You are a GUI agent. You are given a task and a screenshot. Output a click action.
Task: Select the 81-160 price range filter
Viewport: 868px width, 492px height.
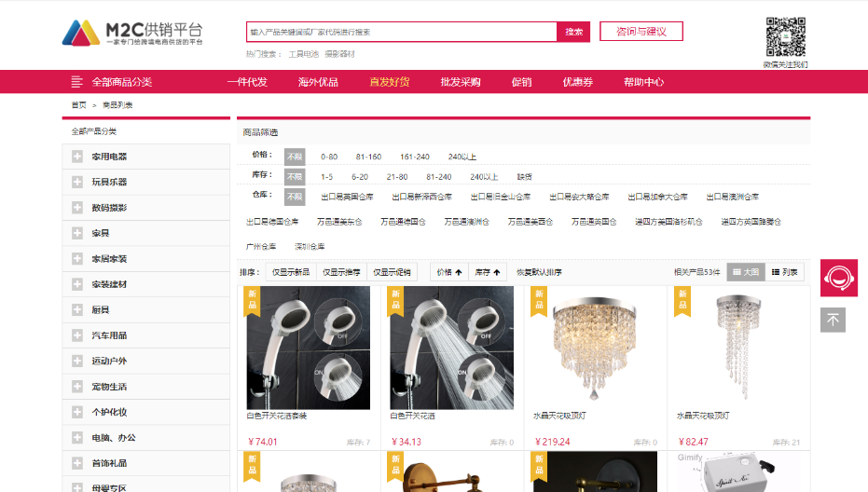[368, 157]
